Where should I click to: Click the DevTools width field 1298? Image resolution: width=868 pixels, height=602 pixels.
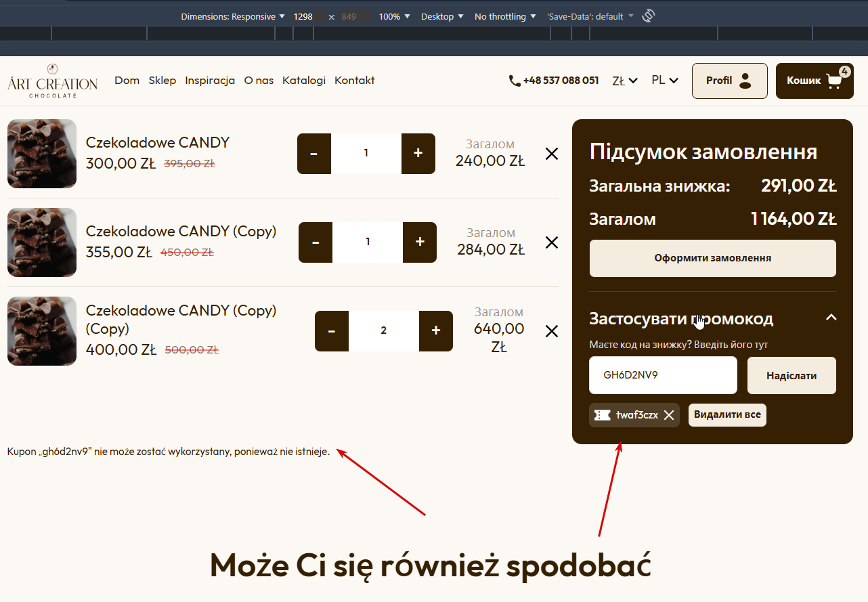(x=307, y=16)
